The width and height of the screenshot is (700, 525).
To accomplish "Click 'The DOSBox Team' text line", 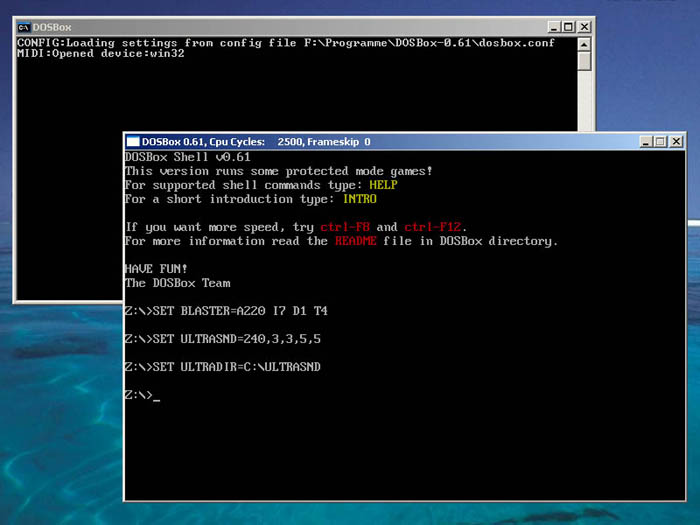I will (178, 283).
